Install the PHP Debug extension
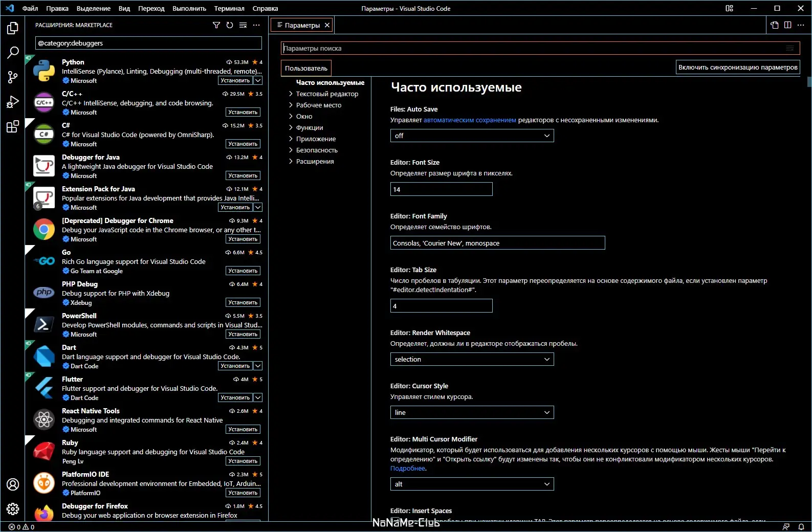 coord(243,302)
